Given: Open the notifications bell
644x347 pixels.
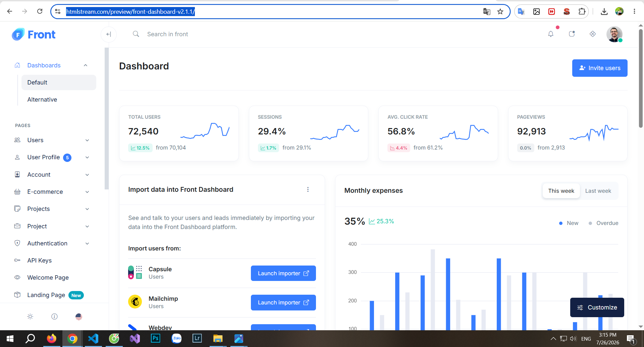Looking at the screenshot, I should (551, 34).
